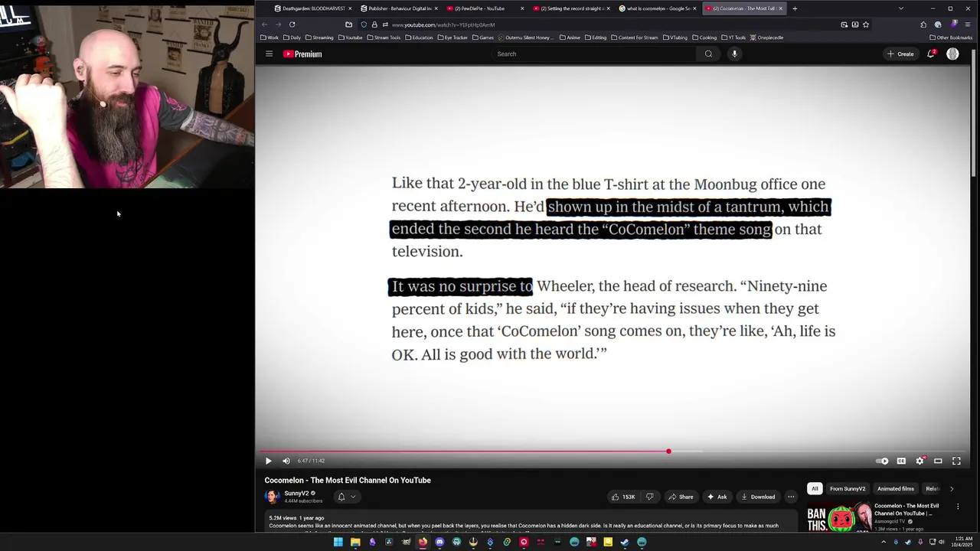The width and height of the screenshot is (980, 551).
Task: Go back with browser back arrow
Action: [x=265, y=24]
